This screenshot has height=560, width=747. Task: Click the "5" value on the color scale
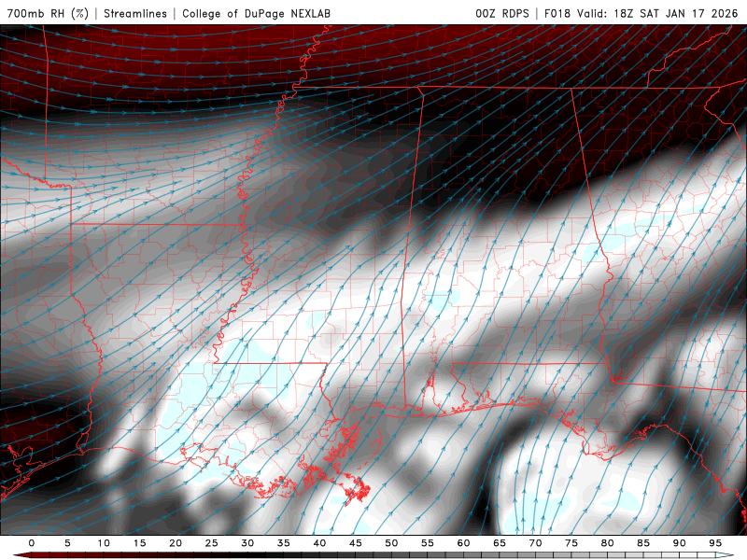[67, 543]
